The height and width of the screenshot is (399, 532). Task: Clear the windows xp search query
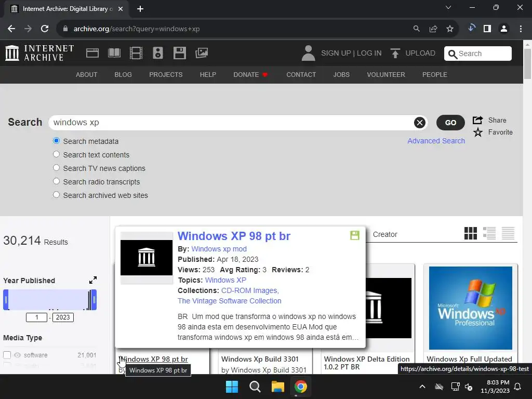click(420, 123)
